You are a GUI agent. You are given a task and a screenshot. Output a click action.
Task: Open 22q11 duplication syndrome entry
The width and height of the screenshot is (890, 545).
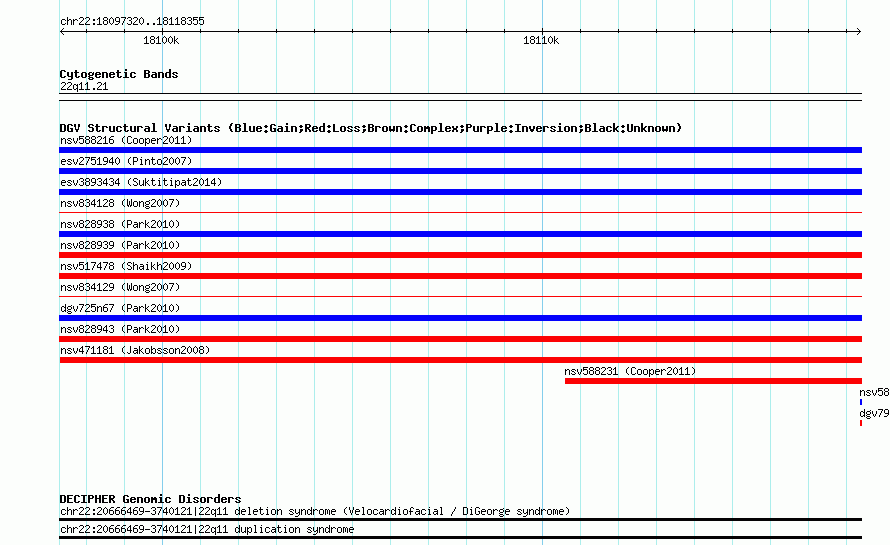point(207,530)
